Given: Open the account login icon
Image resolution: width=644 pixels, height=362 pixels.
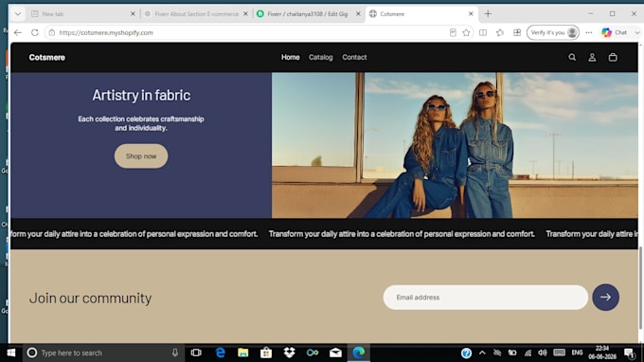Looking at the screenshot, I should click(592, 57).
